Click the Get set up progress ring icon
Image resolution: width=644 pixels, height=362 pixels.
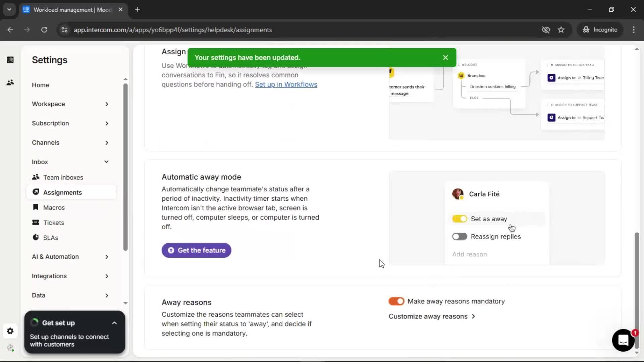[x=34, y=323]
